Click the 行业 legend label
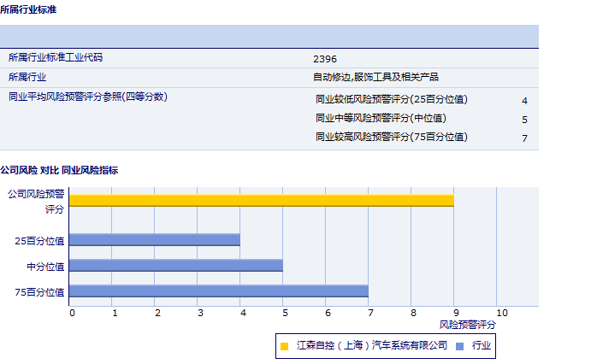This screenshot has width=597, height=364. 482,345
